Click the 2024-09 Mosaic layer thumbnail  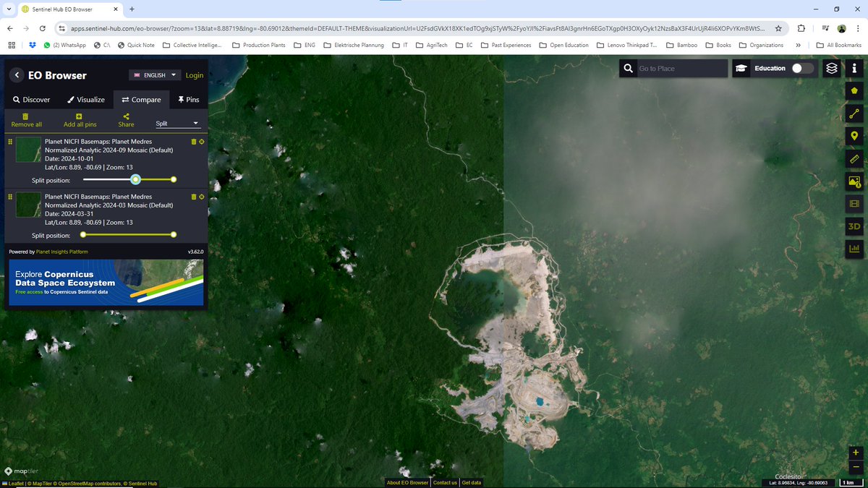click(x=28, y=150)
